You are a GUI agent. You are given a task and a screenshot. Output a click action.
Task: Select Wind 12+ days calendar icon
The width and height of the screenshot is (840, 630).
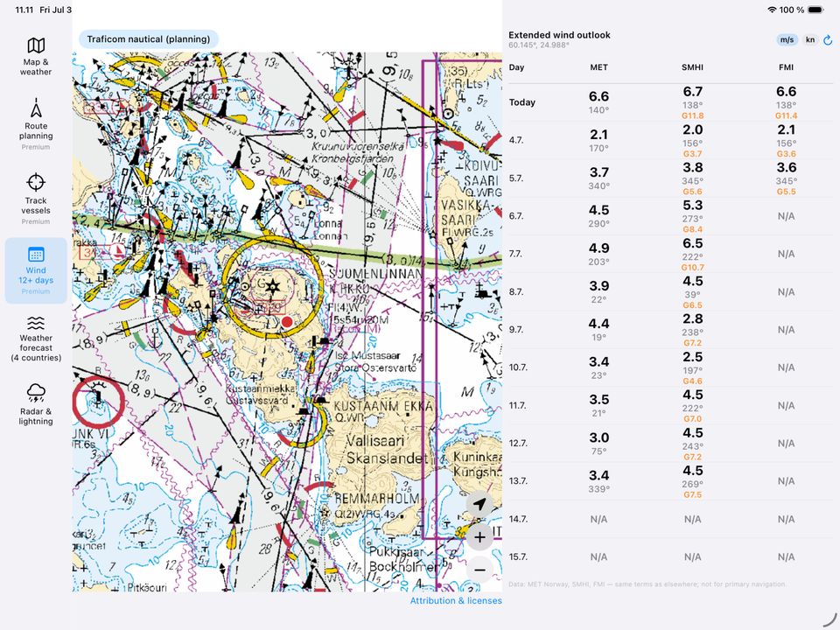tap(36, 255)
